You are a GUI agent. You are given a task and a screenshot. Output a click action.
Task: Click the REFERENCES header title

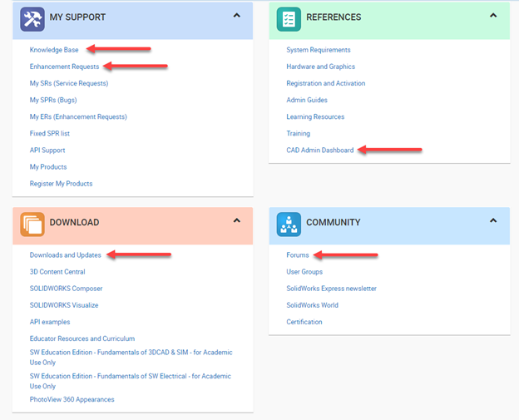(334, 17)
